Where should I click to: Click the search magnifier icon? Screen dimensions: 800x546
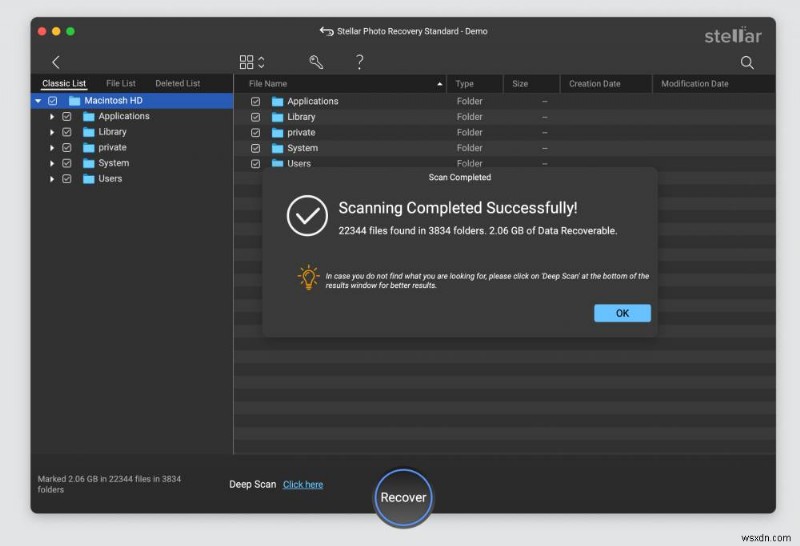pyautogui.click(x=747, y=63)
